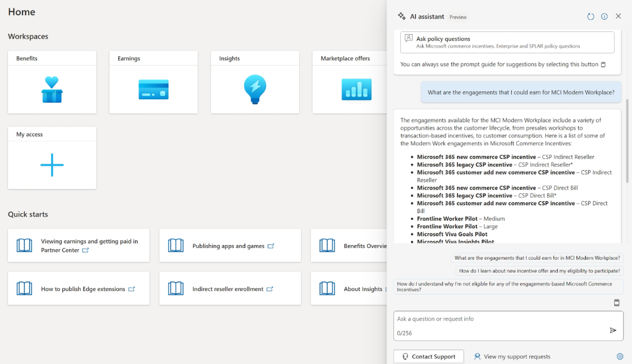Screen dimensions: 632x364
Task: Choose suggestion about MCI Modern Workplace engagements
Action: click(x=537, y=257)
